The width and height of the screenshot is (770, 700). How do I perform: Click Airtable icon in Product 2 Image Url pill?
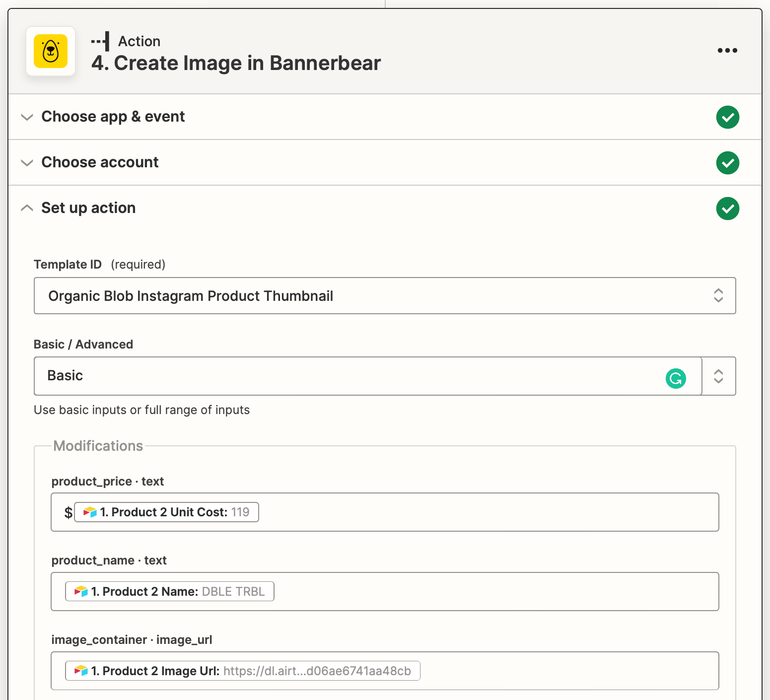pos(81,671)
